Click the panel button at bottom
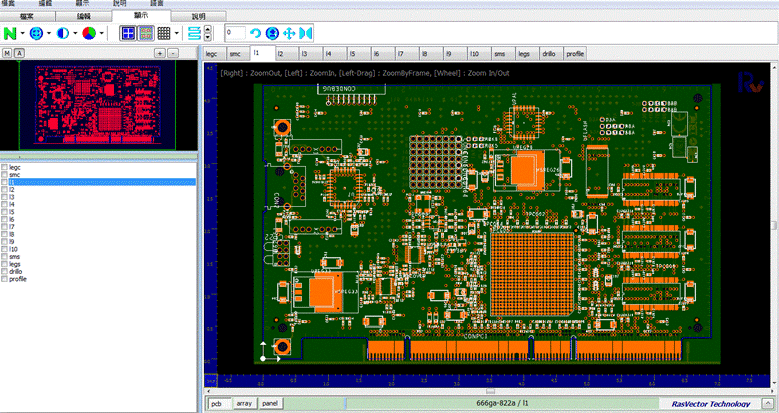The width and height of the screenshot is (779, 413). tap(270, 403)
